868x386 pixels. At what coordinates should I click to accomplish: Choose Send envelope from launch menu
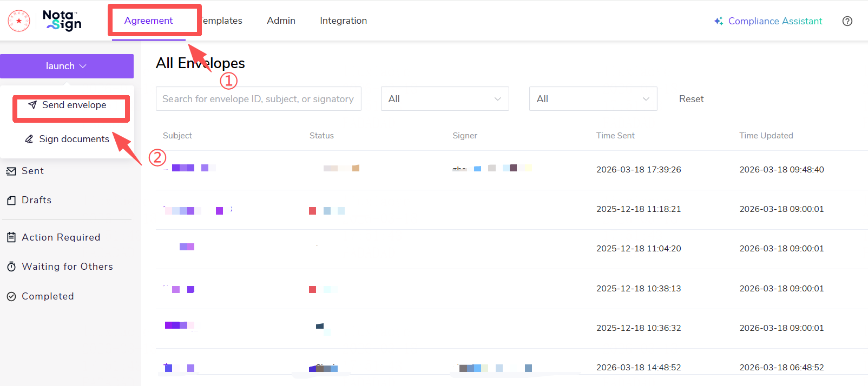click(x=74, y=105)
